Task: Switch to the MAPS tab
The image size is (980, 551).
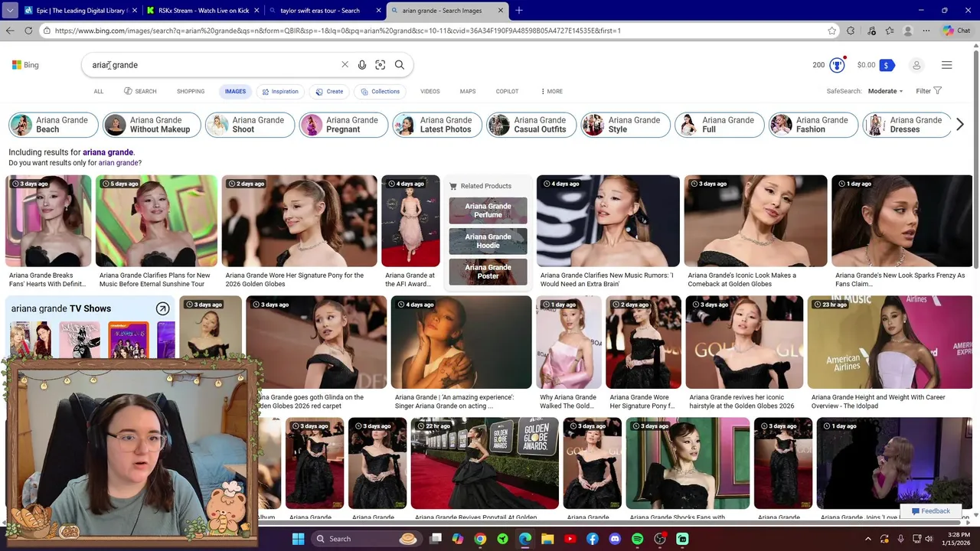Action: [468, 91]
